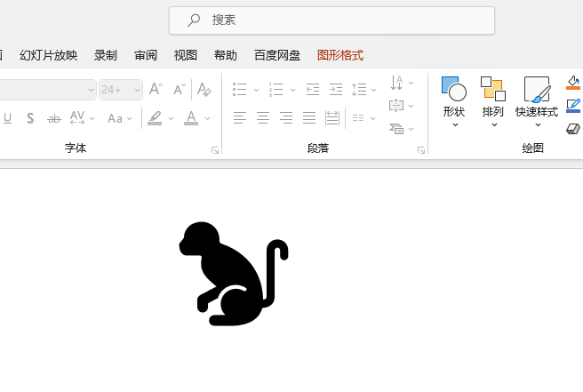Open the 排列 arrange menu
Screen dimensions: 583x392
[x=493, y=101]
